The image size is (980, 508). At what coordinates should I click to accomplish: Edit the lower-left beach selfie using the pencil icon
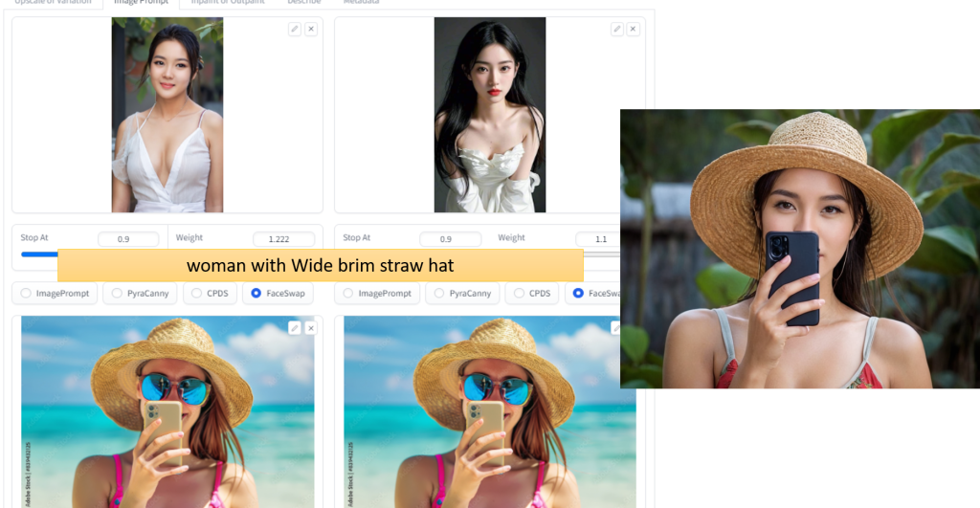[295, 328]
